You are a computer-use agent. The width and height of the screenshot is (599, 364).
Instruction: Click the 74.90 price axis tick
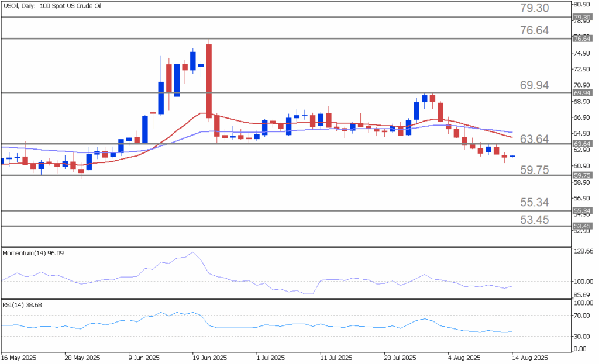pyautogui.click(x=582, y=53)
